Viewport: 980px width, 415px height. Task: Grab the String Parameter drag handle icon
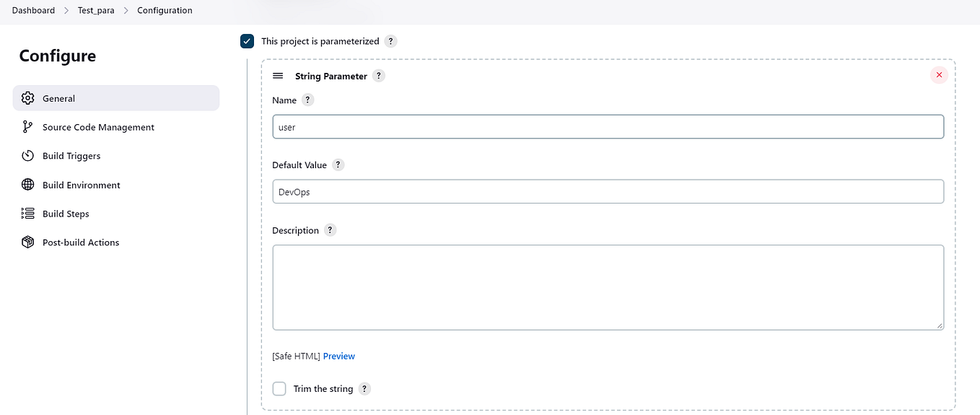pos(278,76)
